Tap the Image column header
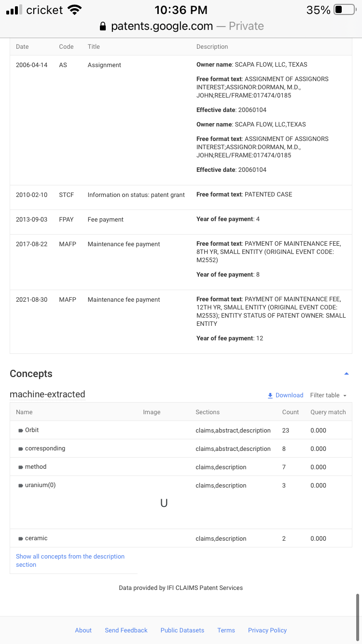The image size is (362, 644). (x=152, y=412)
